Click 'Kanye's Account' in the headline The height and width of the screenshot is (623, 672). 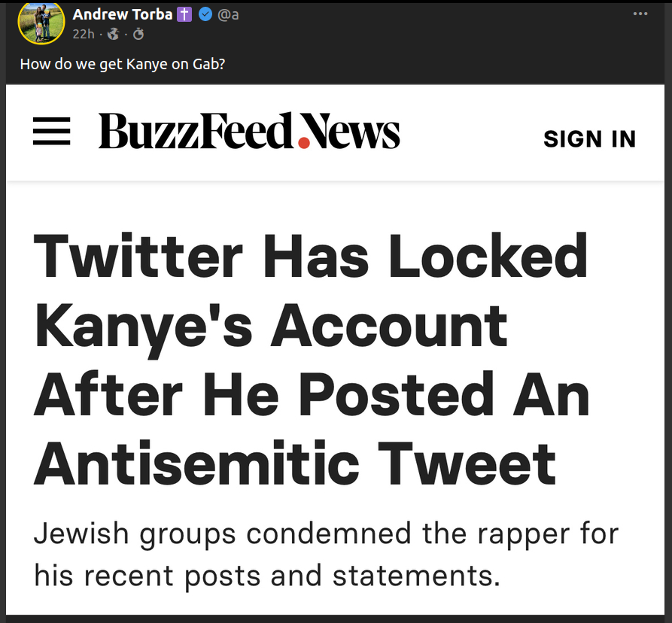tap(271, 326)
